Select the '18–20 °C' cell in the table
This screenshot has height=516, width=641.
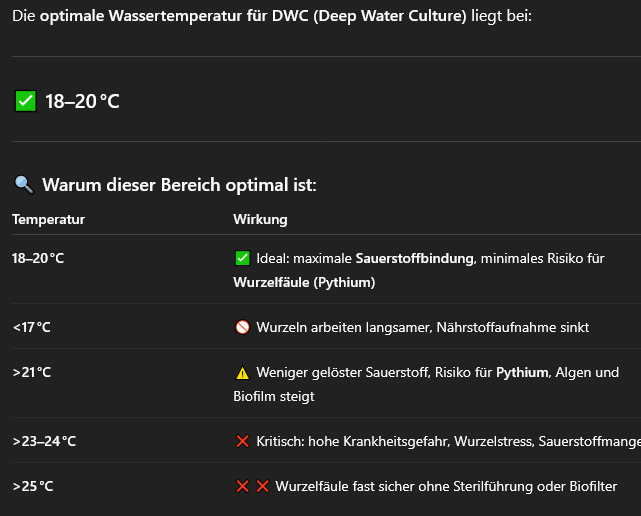tap(38, 258)
